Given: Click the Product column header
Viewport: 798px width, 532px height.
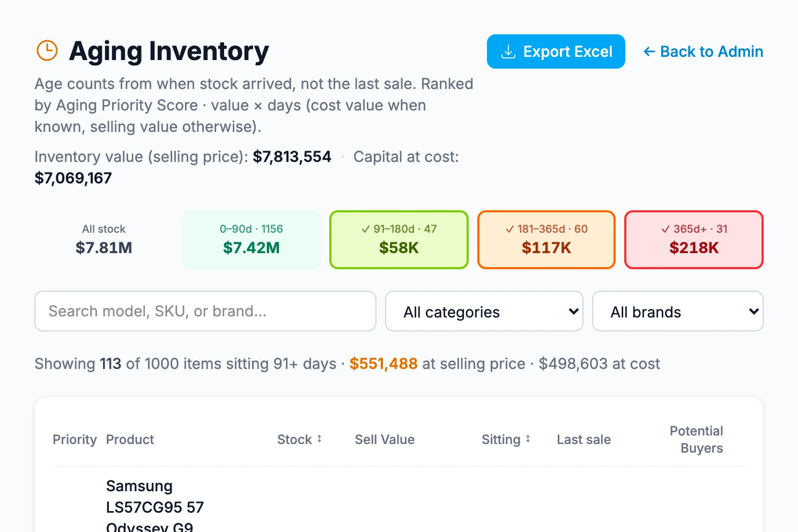Looking at the screenshot, I should point(130,439).
